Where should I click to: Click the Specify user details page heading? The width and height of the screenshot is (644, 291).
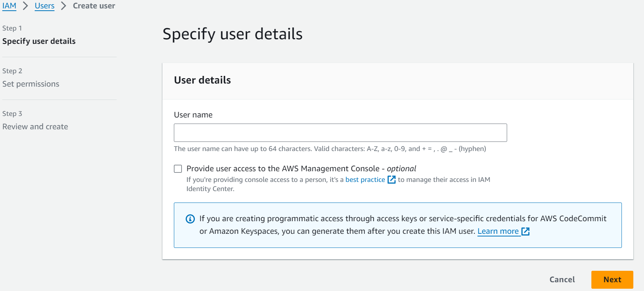pos(233,34)
